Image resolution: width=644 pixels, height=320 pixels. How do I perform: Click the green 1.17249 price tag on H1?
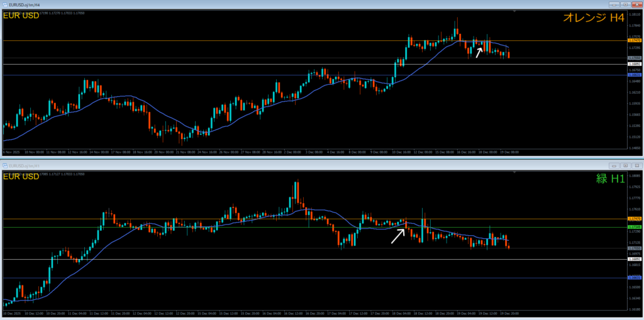click(634, 227)
